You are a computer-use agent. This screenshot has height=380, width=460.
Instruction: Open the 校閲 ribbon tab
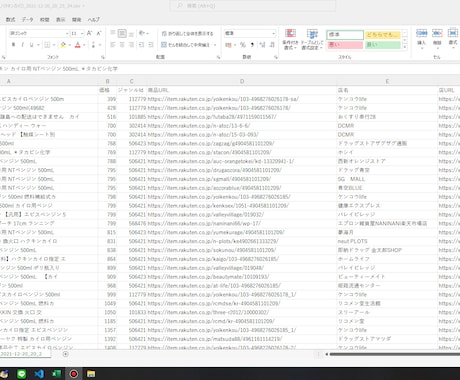pos(44,20)
